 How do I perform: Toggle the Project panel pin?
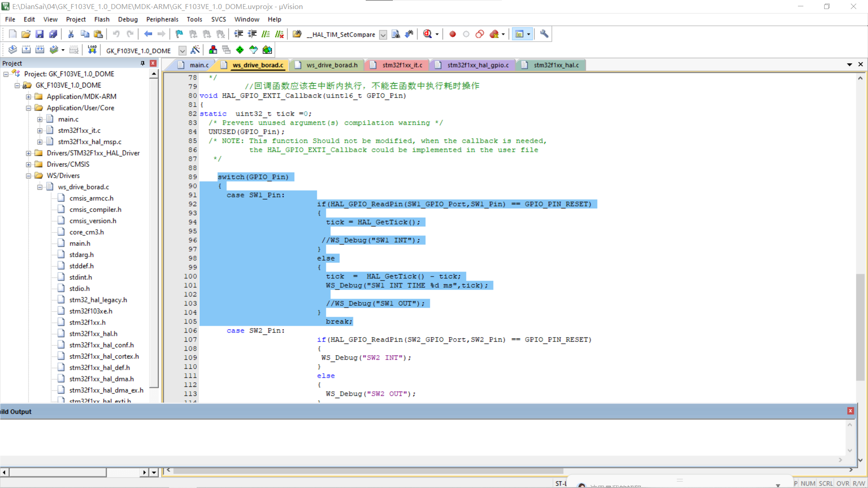click(x=142, y=63)
